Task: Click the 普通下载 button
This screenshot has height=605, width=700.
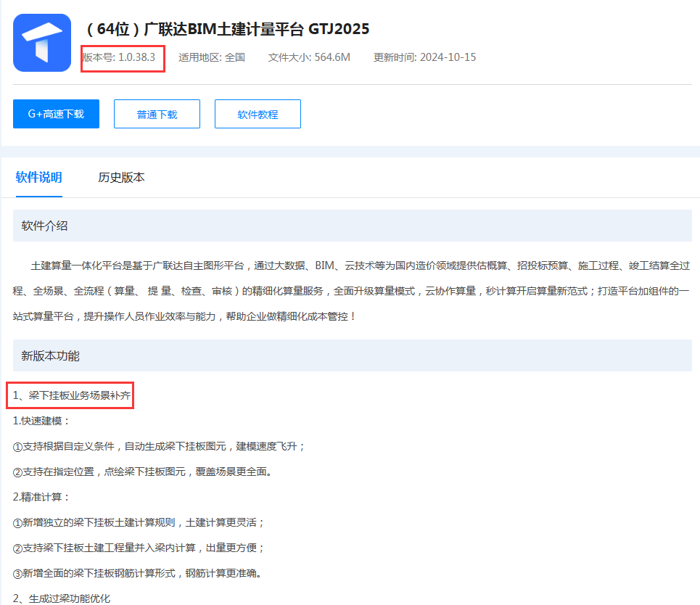Action: tap(157, 115)
